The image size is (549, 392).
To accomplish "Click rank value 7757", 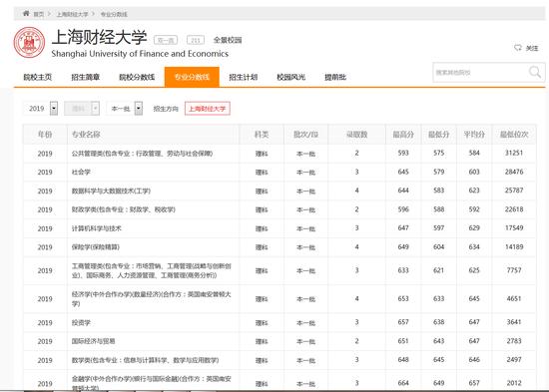I will point(514,270).
